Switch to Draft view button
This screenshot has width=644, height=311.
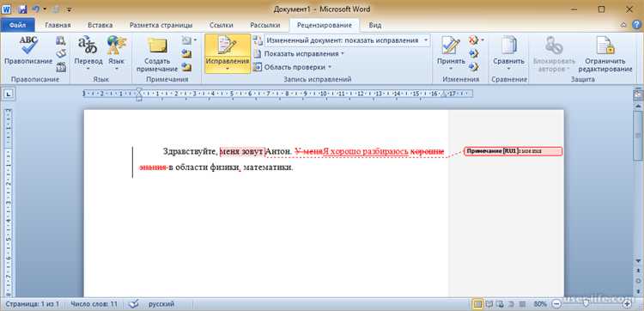(x=521, y=304)
